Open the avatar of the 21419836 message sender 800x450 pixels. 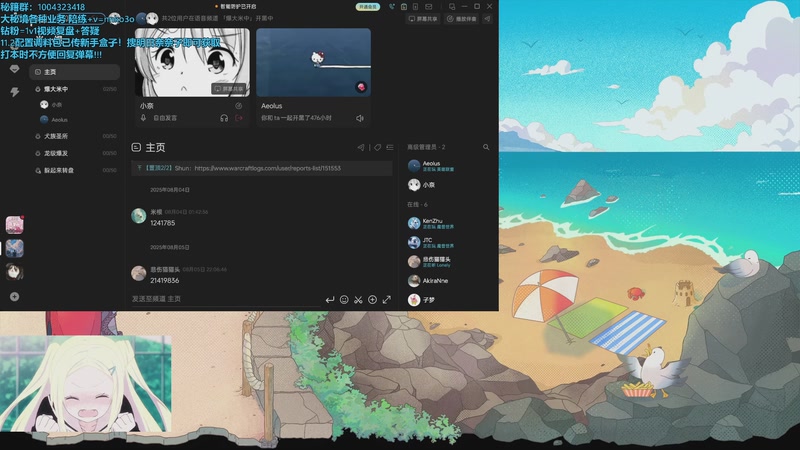point(139,273)
